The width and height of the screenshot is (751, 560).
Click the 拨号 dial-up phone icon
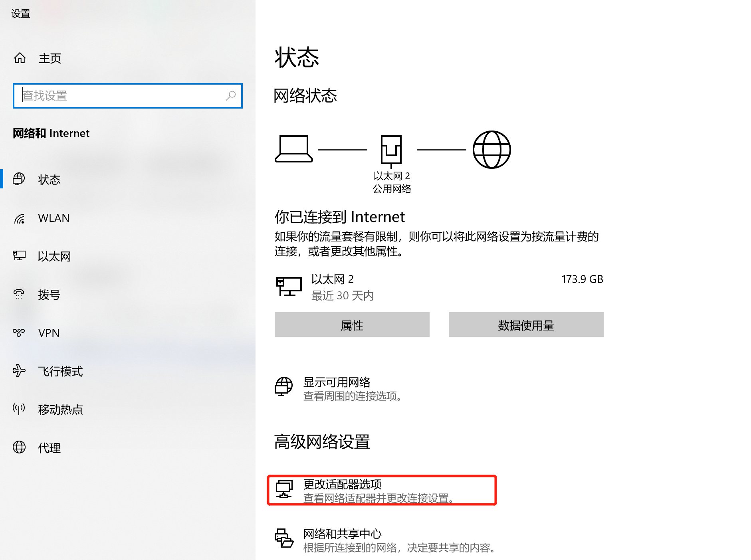tap(19, 294)
